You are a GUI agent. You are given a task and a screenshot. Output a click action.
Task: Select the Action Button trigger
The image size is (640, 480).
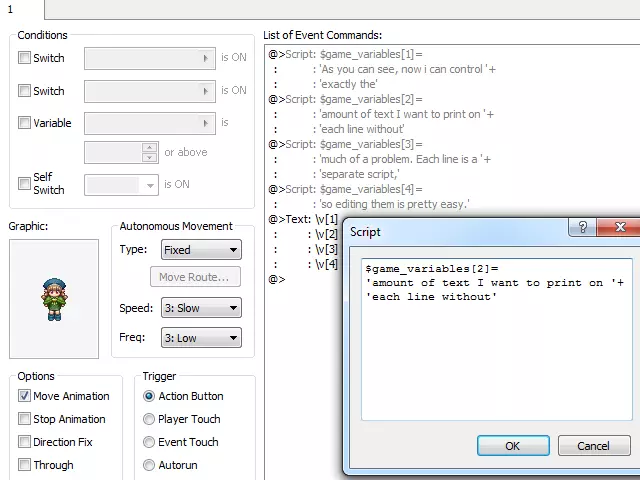(149, 396)
